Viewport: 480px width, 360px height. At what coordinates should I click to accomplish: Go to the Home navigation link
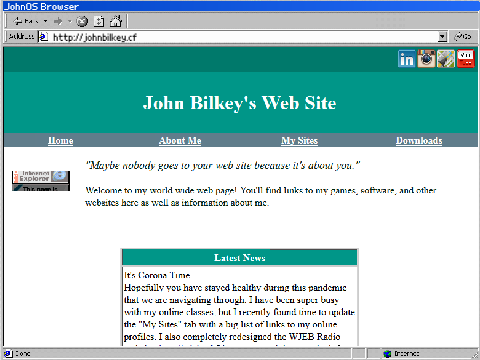60,141
